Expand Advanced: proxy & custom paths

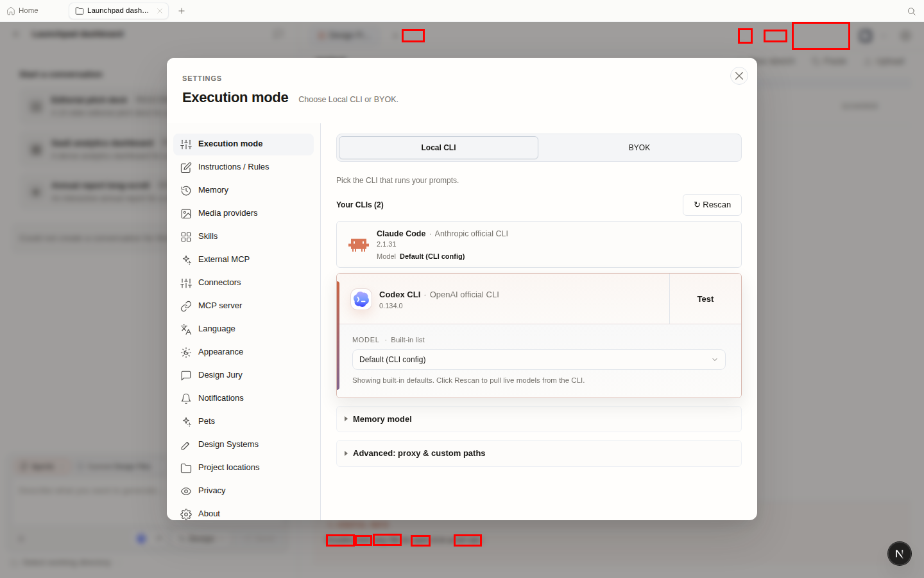click(539, 453)
